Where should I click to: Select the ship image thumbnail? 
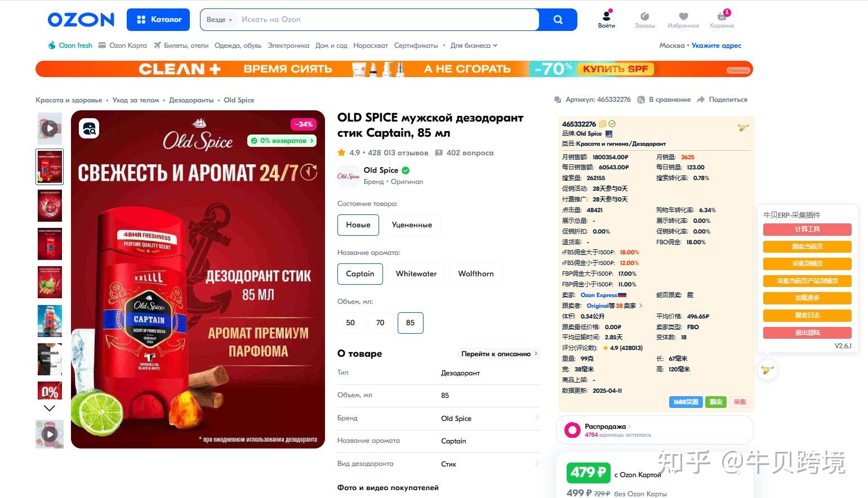[x=50, y=321]
